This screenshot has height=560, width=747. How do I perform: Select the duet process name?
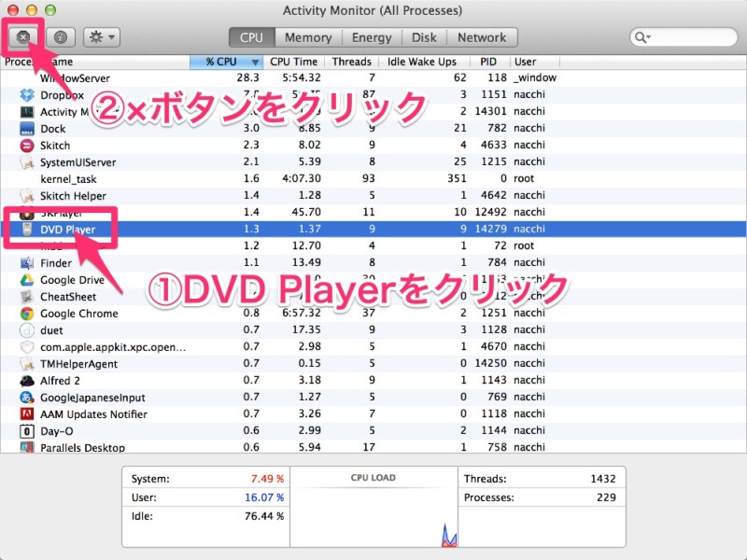tap(51, 330)
